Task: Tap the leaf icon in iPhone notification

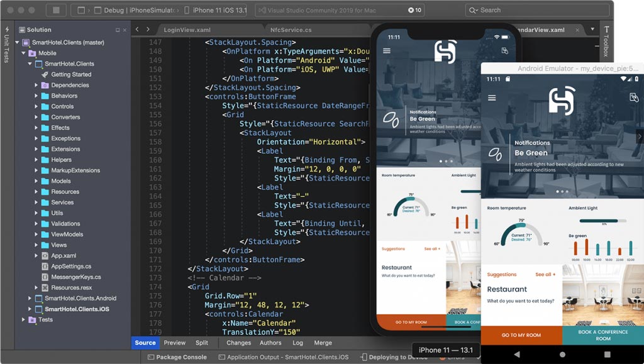Action: 391,120
